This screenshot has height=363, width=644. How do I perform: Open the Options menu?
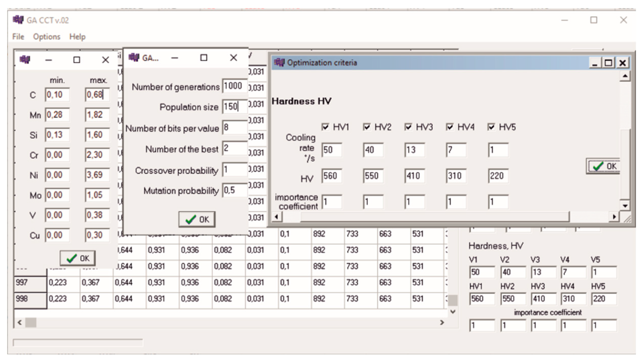46,37
